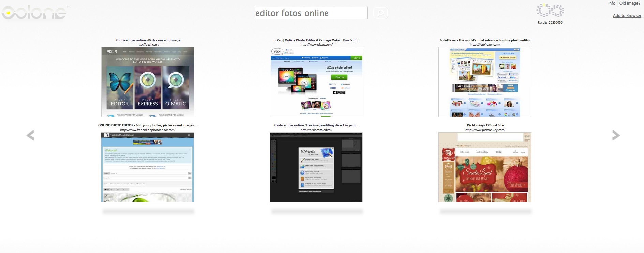This screenshot has width=644, height=253.
Task: Open the PicMonkey Santa Land thumbnail
Action: [485, 167]
